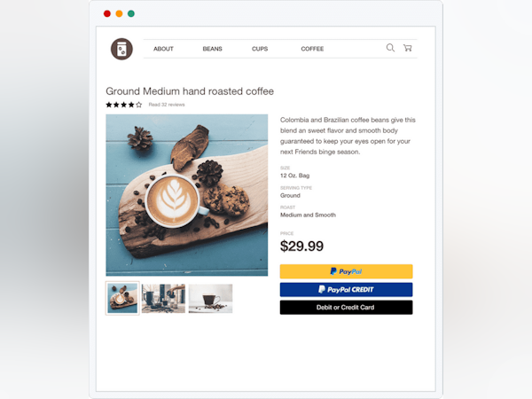The image size is (532, 399).
Task: Click the green window maximize dot
Action: [131, 13]
